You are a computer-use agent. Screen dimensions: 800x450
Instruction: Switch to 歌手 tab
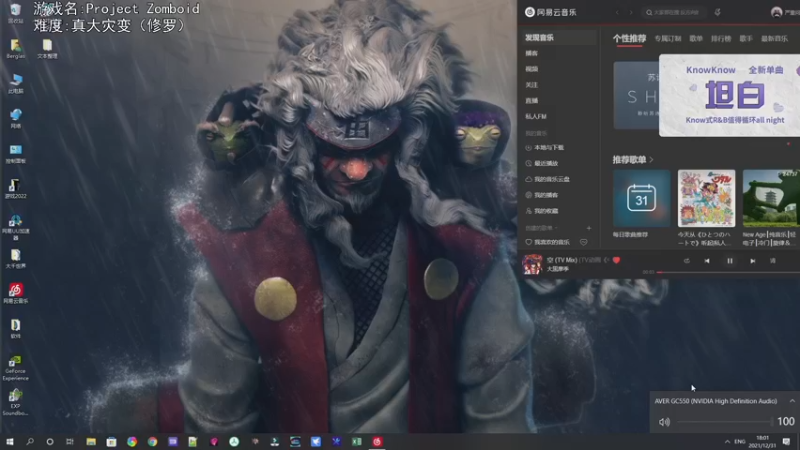coord(746,39)
